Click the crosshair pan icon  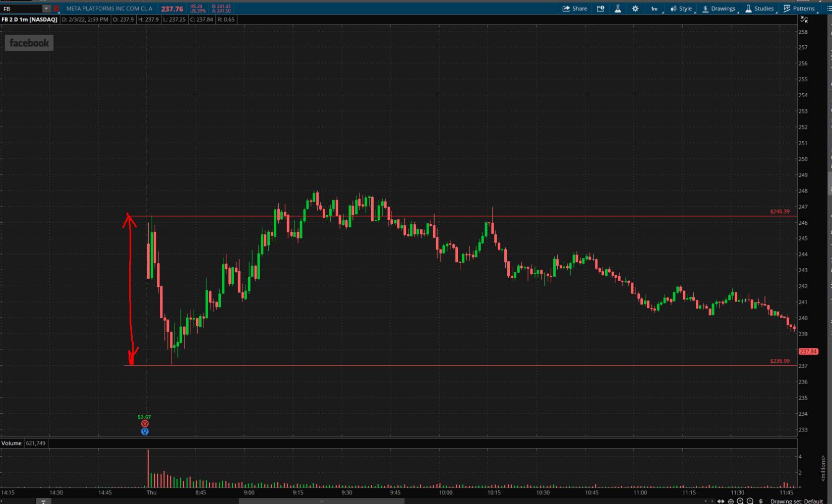(731, 501)
